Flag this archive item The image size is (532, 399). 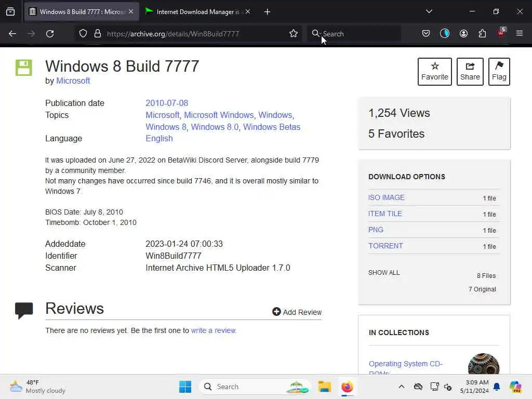499,72
